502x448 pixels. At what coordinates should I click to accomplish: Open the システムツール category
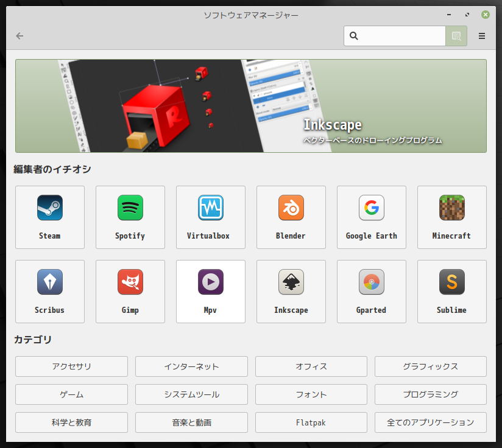pos(191,394)
